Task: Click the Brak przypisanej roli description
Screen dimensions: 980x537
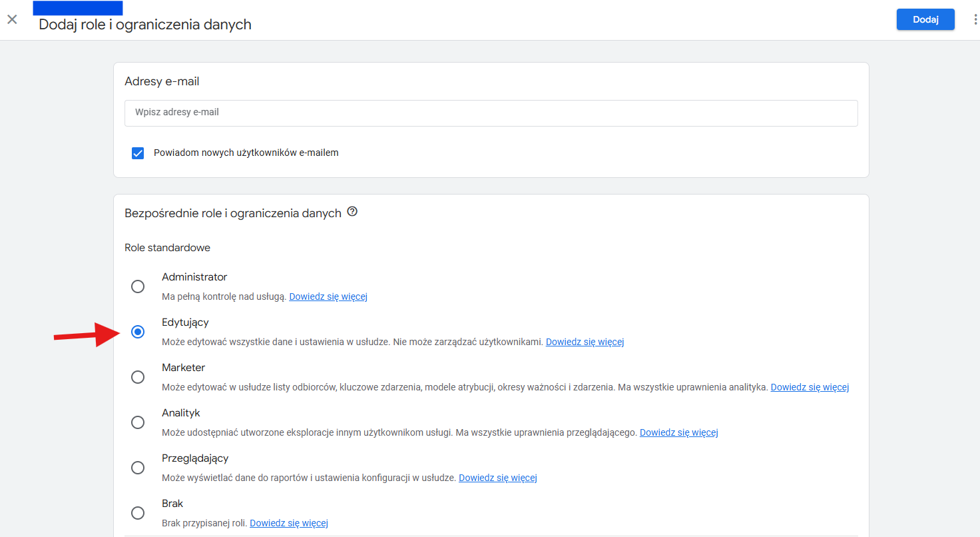Action: (205, 523)
